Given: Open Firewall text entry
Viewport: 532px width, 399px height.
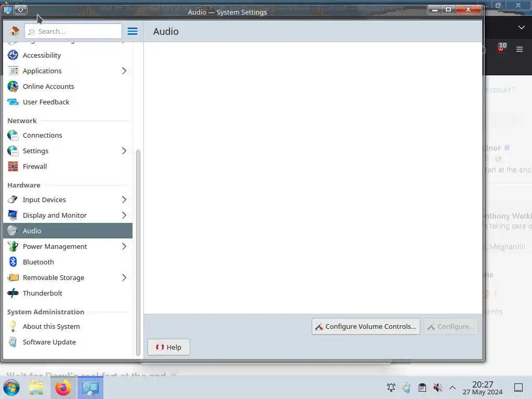Looking at the screenshot, I should tap(35, 167).
